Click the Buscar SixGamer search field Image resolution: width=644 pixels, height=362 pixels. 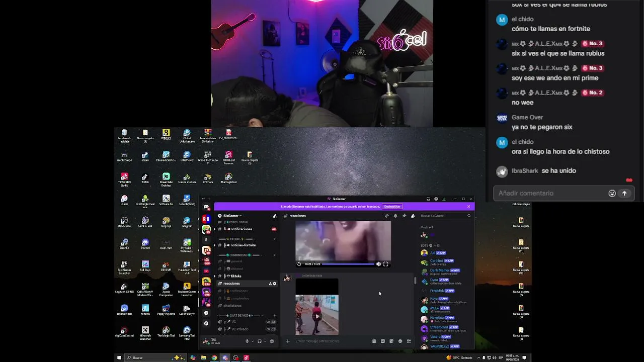coord(446,216)
